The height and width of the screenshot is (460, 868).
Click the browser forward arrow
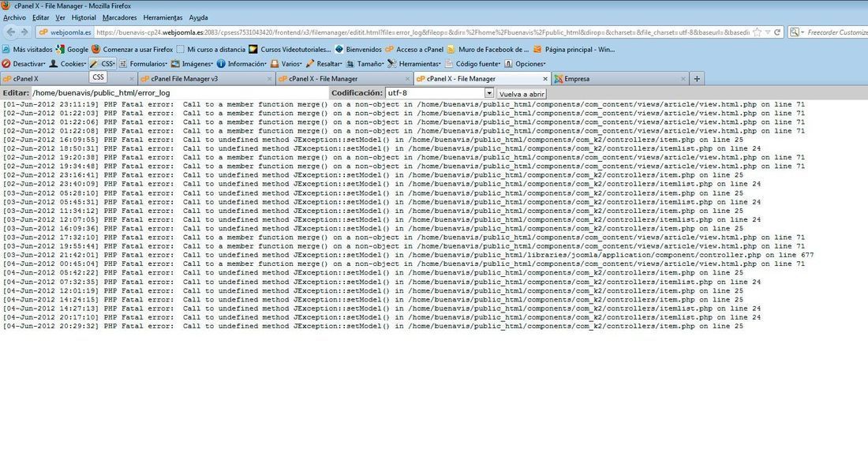[24, 32]
